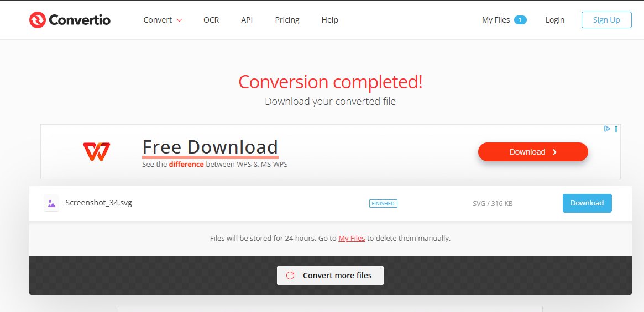Download the converted Screenshot_34.svg file
644x312 pixels.
click(x=587, y=203)
